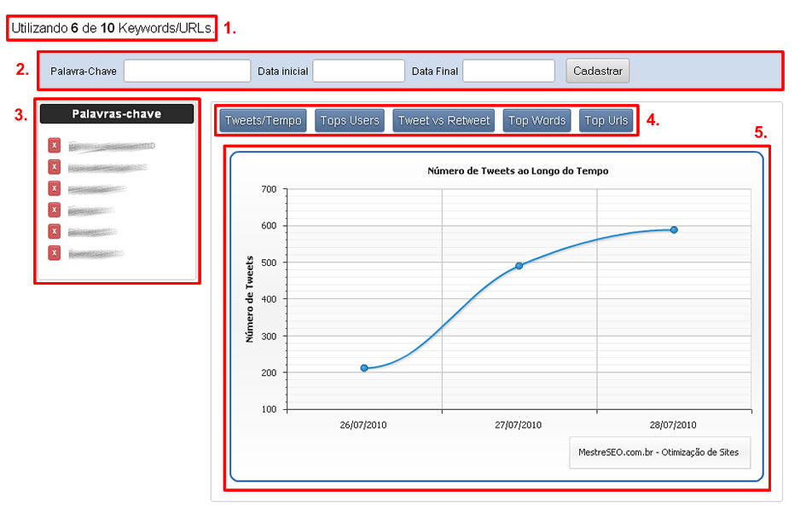Switch to the Tops Users tab

tap(350, 121)
